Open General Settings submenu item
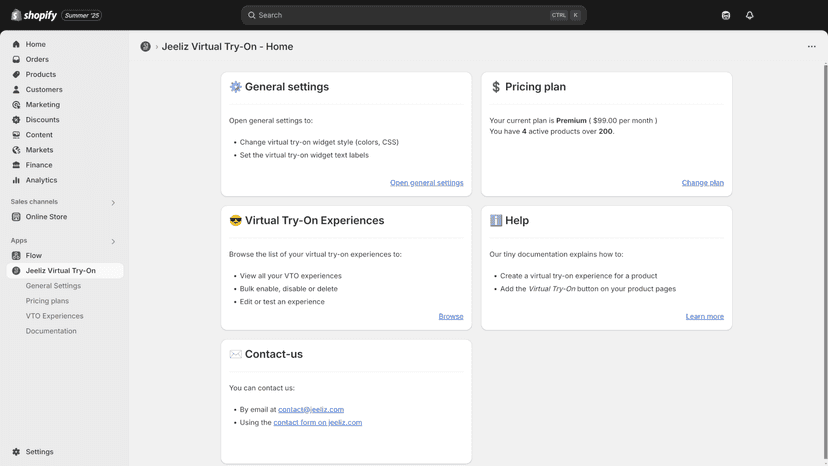Screen dimensions: 828x466 53,286
